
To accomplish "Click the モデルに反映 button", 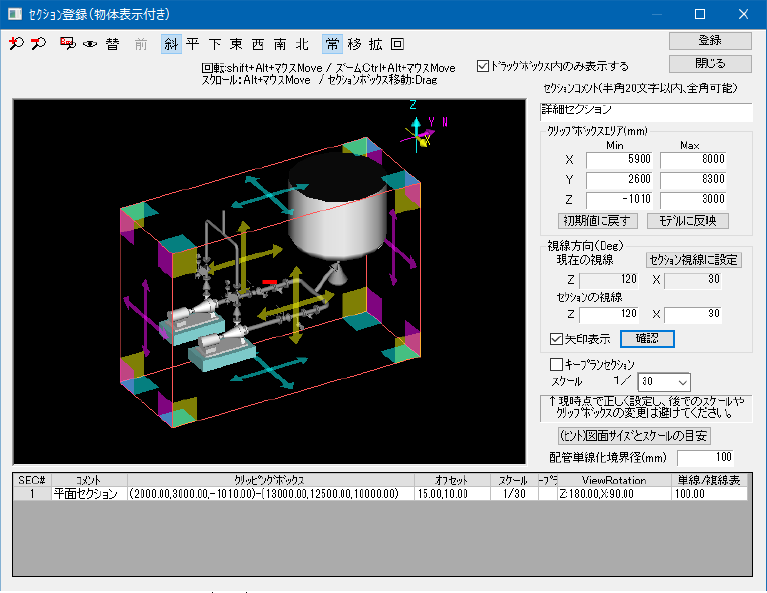I will point(687,221).
